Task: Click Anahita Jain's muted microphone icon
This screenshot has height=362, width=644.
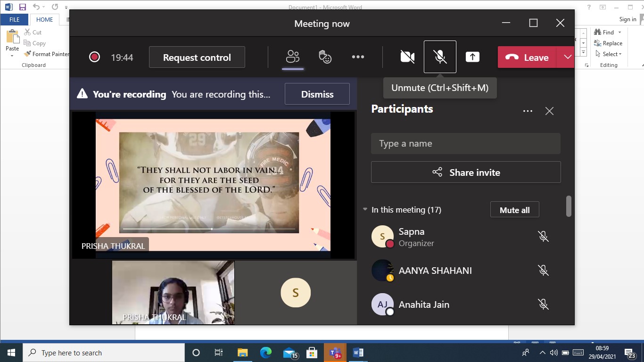Action: (544, 304)
